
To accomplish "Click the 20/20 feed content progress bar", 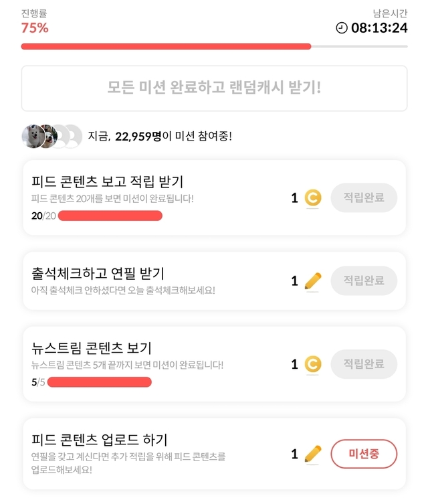I will point(110,216).
